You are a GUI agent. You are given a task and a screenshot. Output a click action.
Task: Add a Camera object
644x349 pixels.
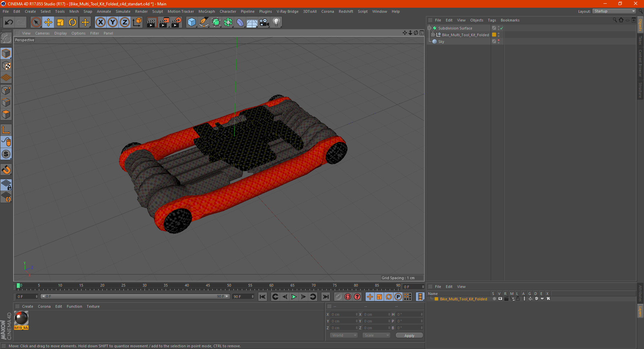(x=264, y=22)
